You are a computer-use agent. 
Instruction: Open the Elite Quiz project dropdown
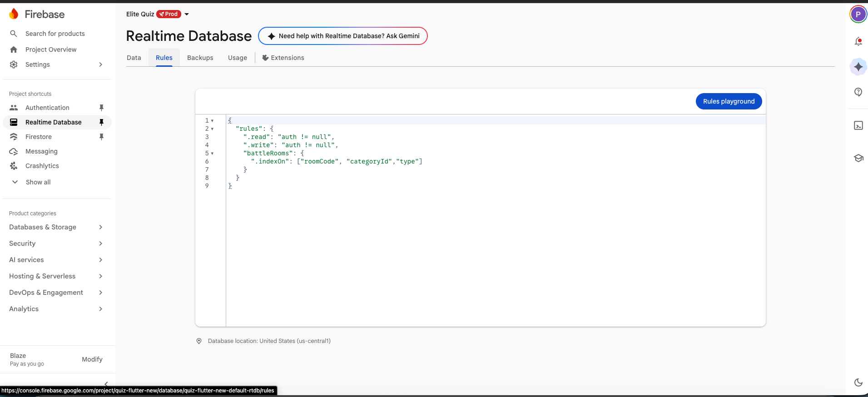(186, 14)
